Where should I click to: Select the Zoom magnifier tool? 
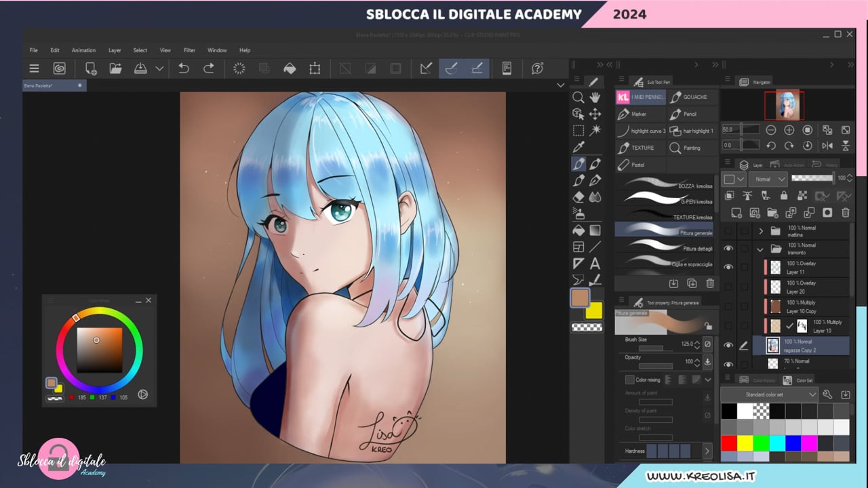[578, 98]
